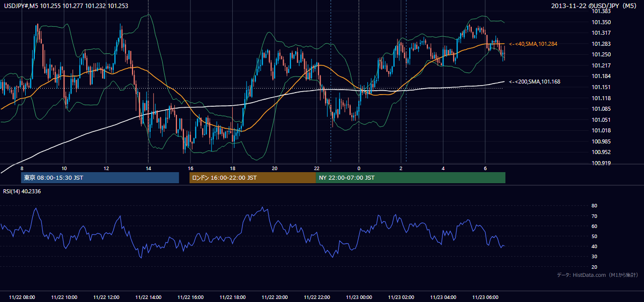Screen dimensions: 644x302
Task: Click hour label 6 under price chart
Action: point(485,168)
